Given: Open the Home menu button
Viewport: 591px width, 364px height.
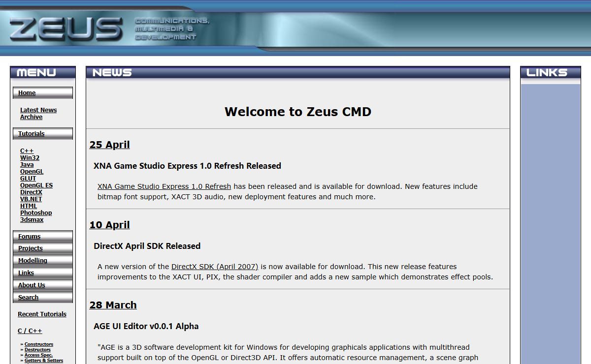Looking at the screenshot, I should click(43, 93).
